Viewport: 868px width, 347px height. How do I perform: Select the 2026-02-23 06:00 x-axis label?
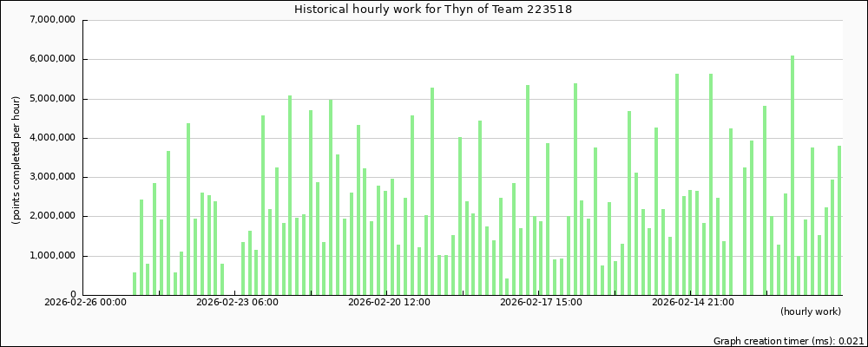(x=237, y=303)
